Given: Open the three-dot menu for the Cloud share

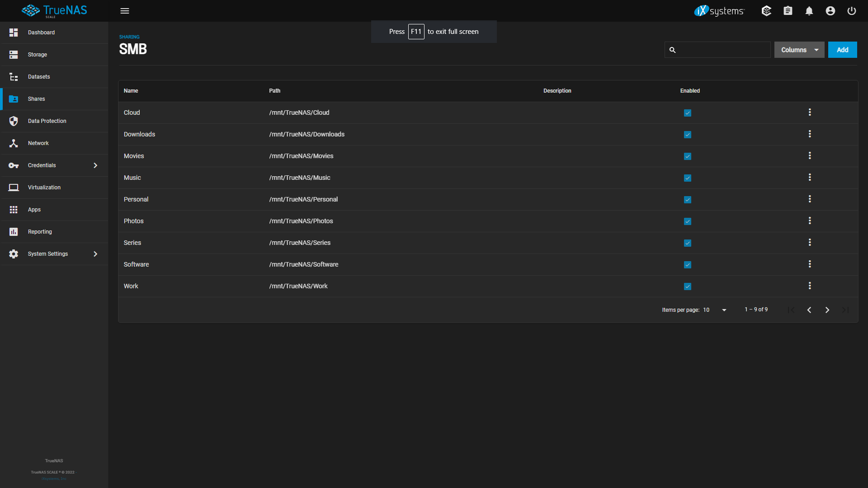Looking at the screenshot, I should (810, 112).
